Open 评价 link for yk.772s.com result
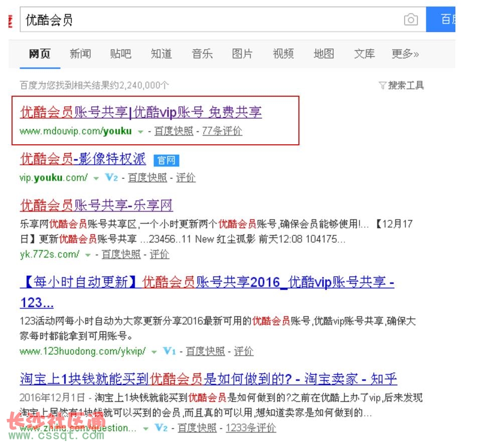 [159, 254]
